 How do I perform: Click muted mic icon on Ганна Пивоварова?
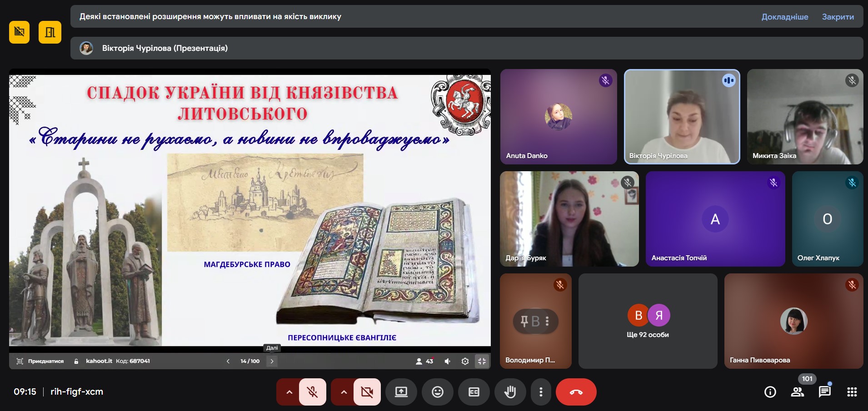tap(852, 285)
